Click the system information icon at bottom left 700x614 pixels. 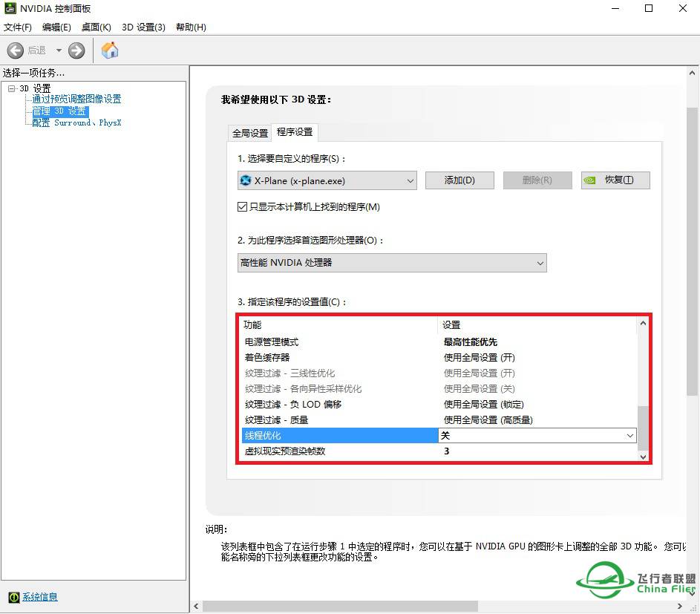(14, 597)
